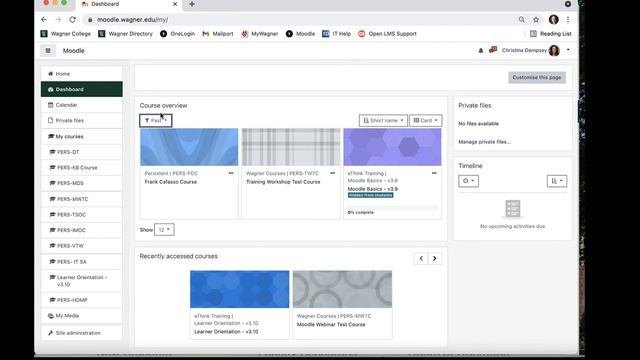The width and height of the screenshot is (640, 360).
Task: Open PERS- IT SA course in sidebar
Action: click(x=82, y=262)
